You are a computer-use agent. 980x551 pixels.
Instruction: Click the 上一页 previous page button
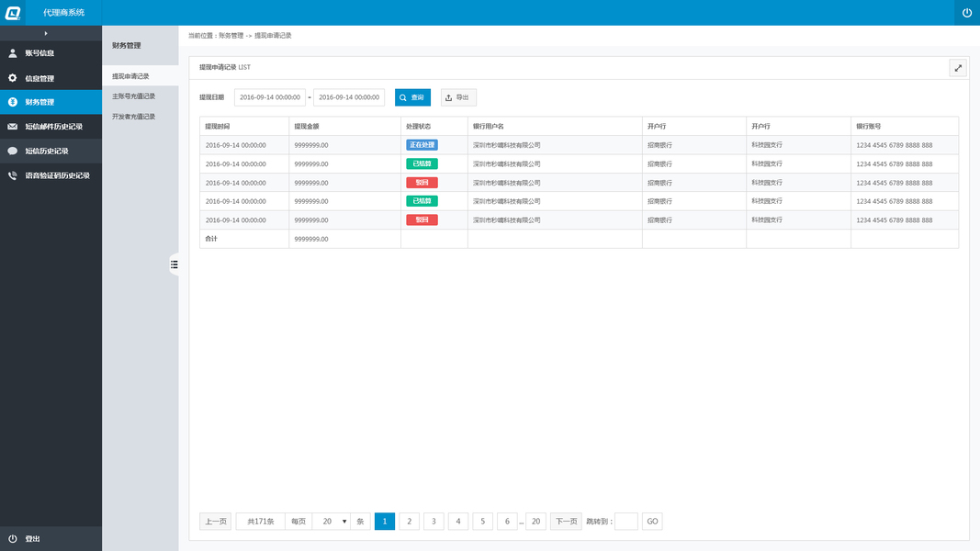pyautogui.click(x=216, y=521)
